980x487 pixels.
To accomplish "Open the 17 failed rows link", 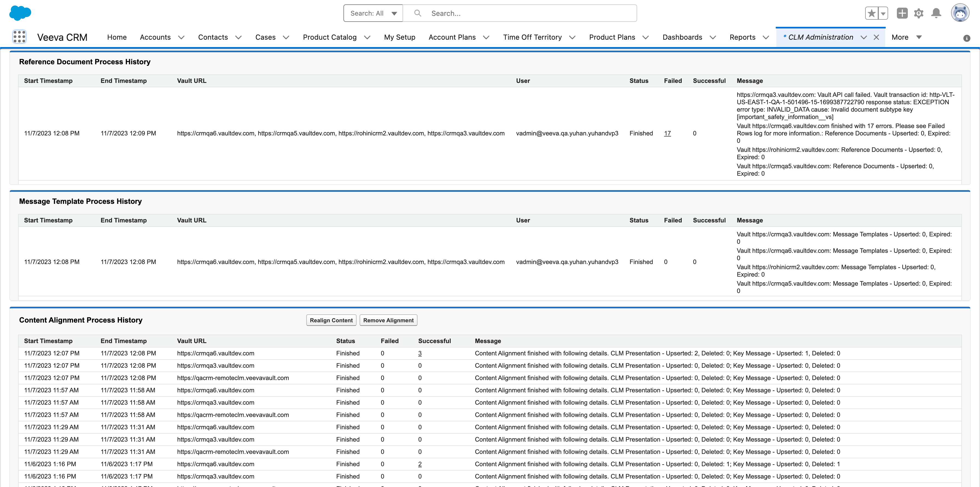I will 667,133.
